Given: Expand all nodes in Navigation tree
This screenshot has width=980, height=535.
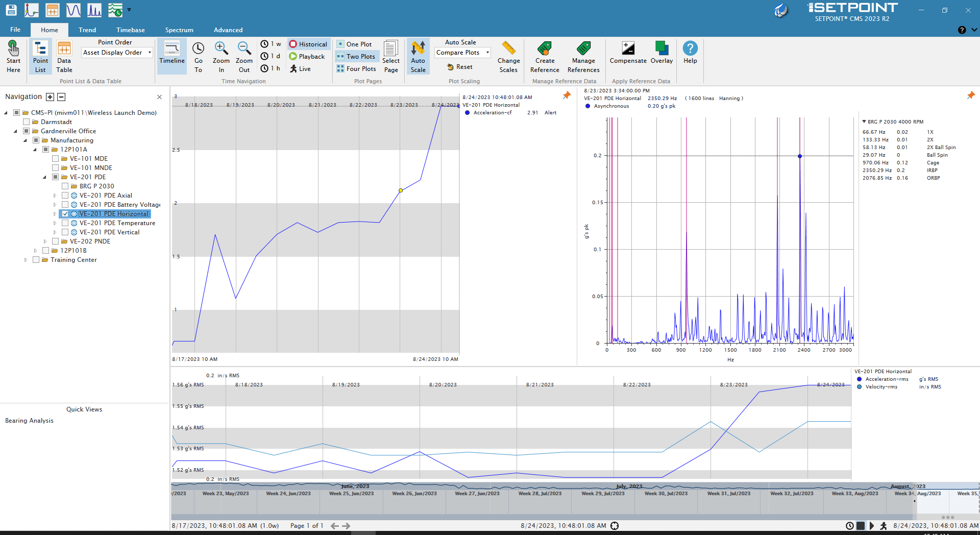Looking at the screenshot, I should pos(50,97).
